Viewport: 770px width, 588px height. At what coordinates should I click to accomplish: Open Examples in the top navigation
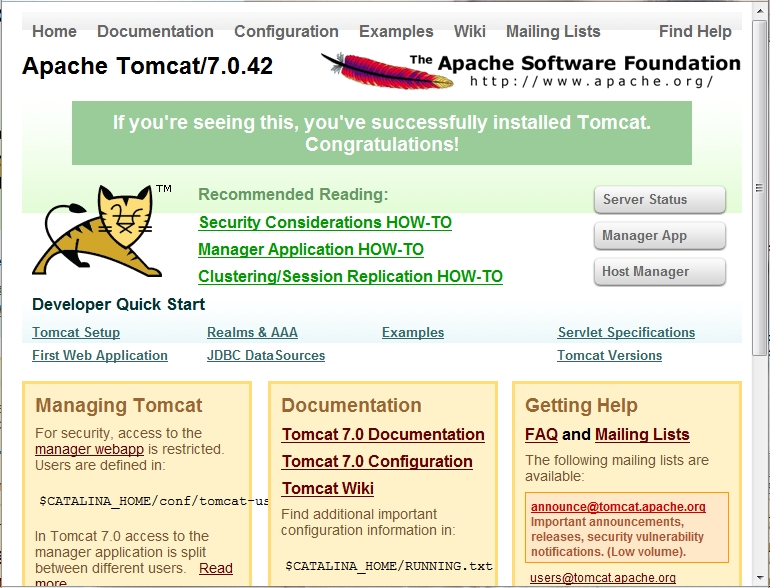tap(396, 31)
